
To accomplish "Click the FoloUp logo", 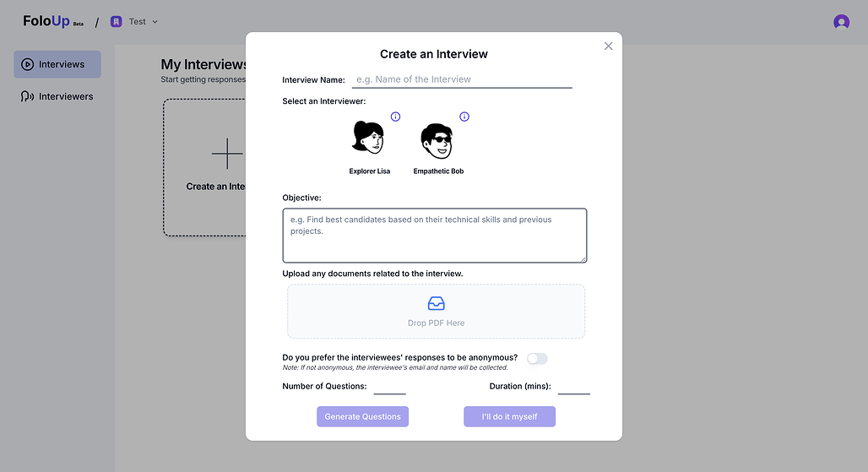I will (x=52, y=21).
